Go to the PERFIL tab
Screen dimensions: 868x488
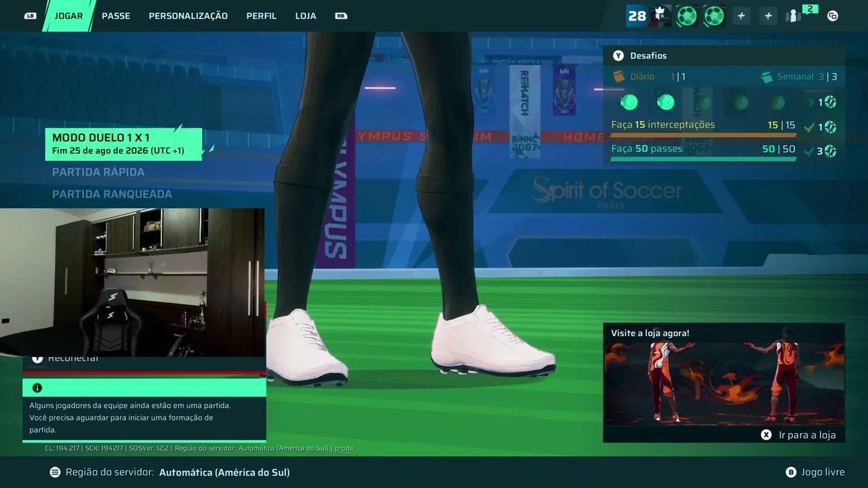coord(262,16)
